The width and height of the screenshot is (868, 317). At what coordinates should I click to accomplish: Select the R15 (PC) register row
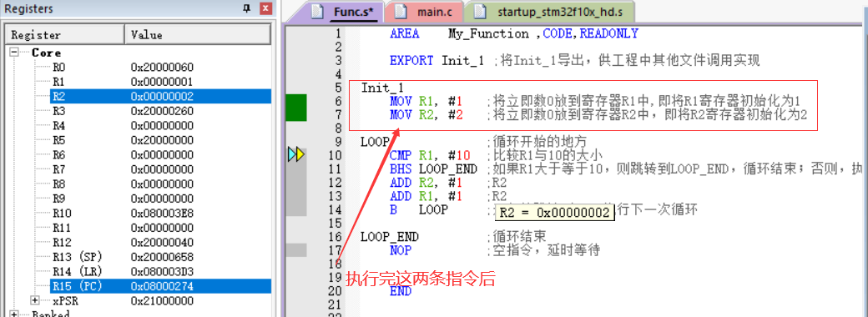160,286
